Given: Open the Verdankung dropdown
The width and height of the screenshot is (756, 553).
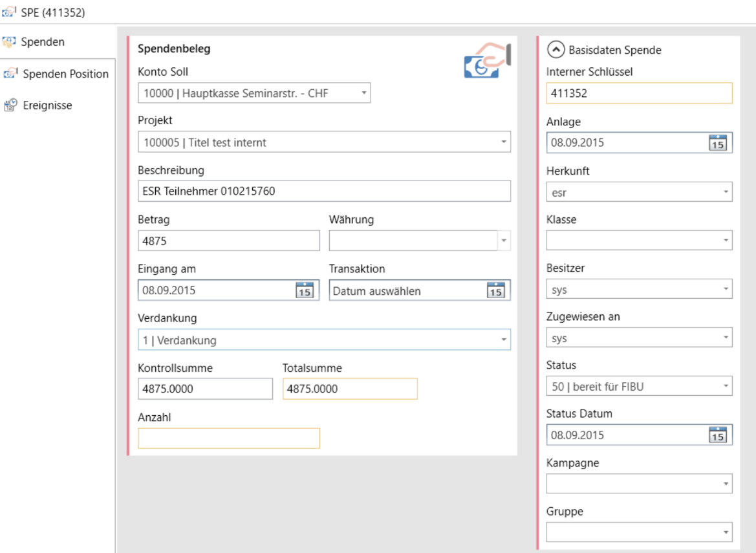Looking at the screenshot, I should click(504, 340).
